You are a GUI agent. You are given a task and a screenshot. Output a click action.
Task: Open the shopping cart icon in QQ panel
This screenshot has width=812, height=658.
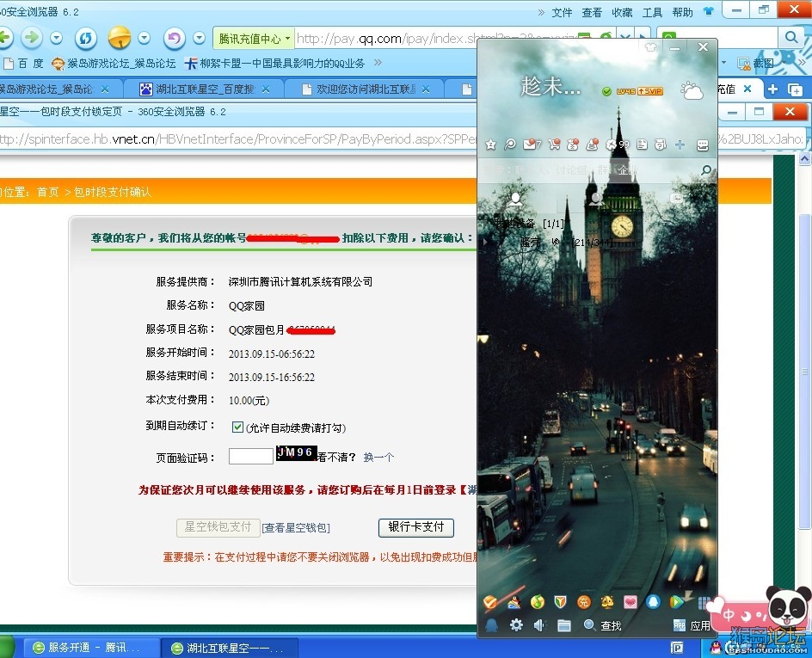554,145
